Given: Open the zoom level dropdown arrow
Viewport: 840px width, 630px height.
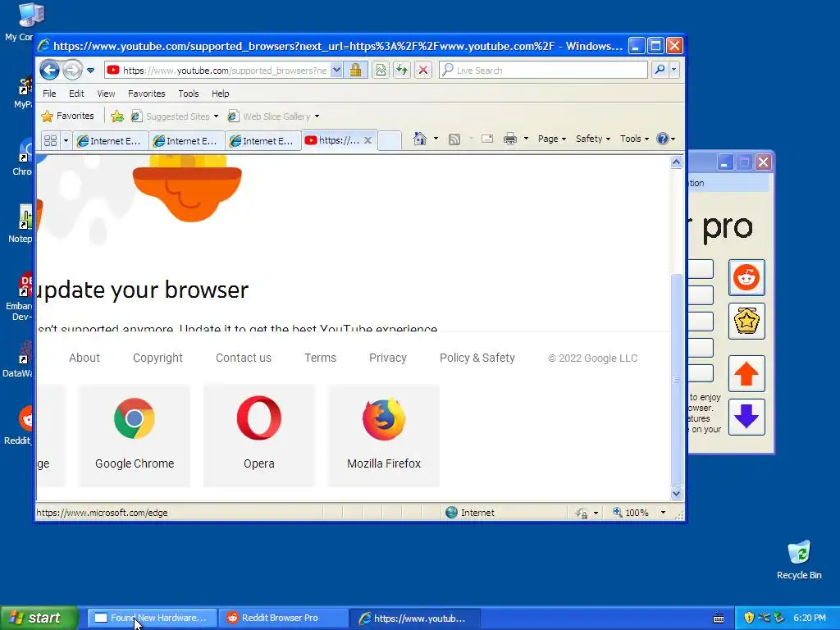Looking at the screenshot, I should point(663,513).
